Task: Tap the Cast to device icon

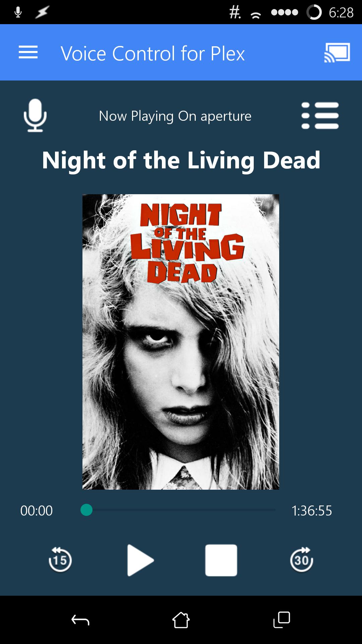Action: (337, 52)
